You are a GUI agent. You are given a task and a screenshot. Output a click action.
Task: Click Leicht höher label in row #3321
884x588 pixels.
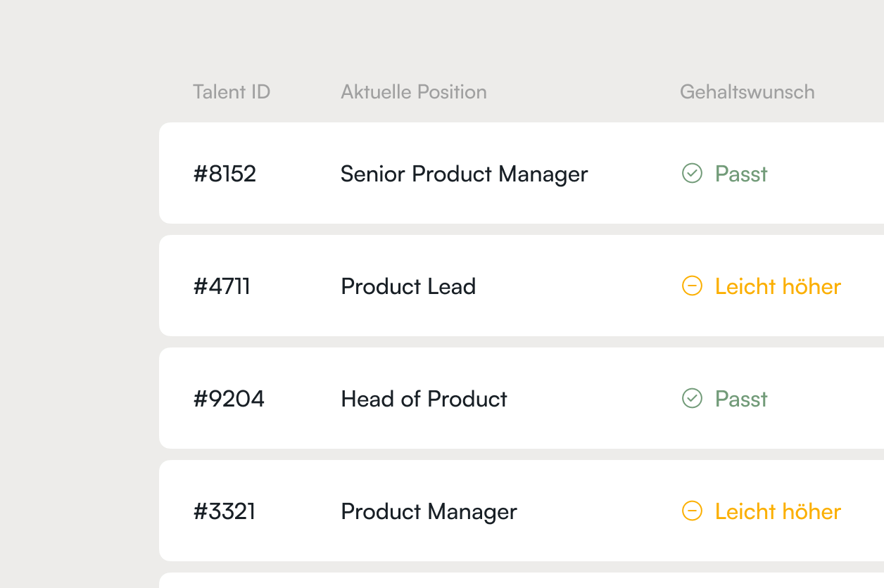[778, 511]
